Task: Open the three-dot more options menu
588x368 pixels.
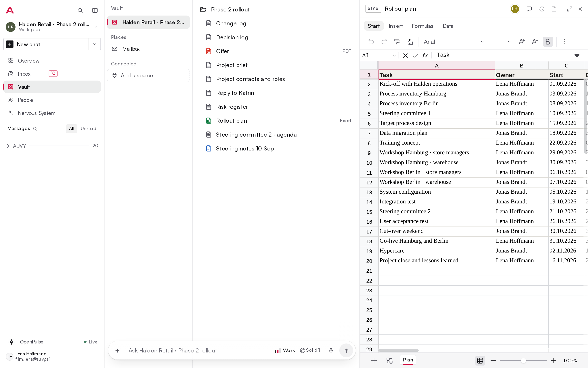Action: 565,42
